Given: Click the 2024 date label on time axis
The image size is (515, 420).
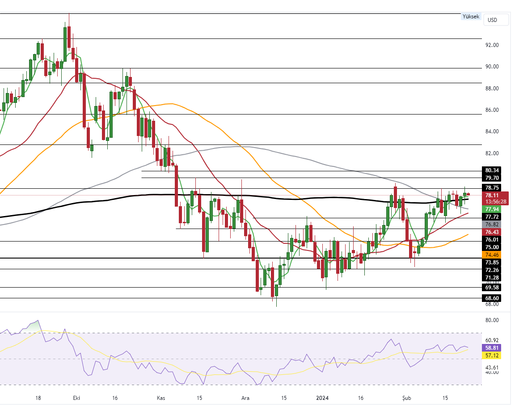Looking at the screenshot, I should tap(322, 398).
